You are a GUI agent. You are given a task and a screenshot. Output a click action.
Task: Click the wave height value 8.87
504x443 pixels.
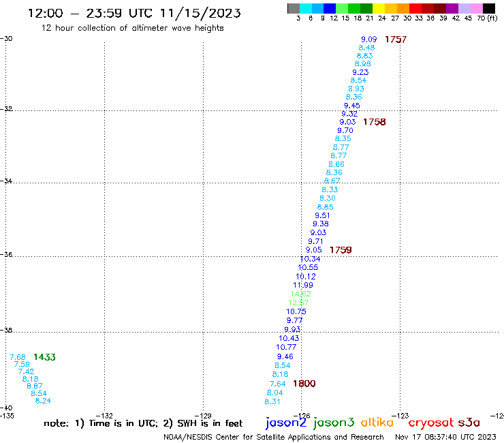click(35, 386)
